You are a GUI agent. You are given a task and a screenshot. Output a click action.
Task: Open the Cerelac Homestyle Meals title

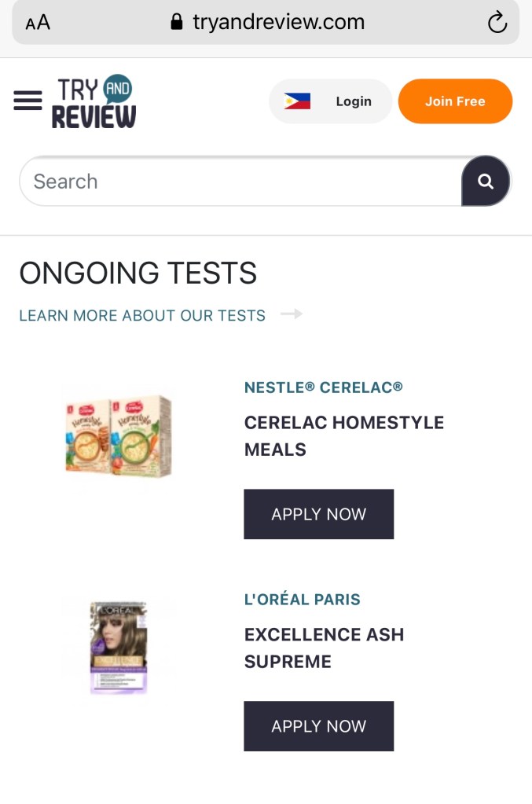343,436
